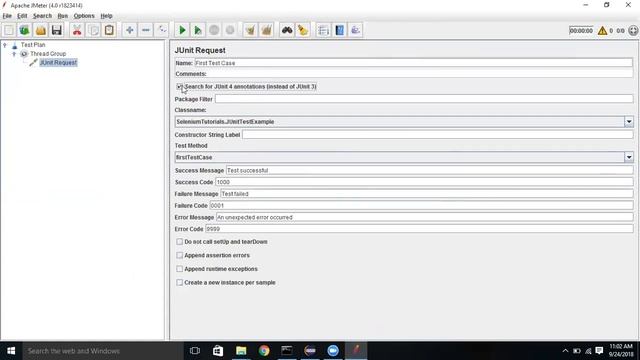Viewport: 640px width, 360px height.
Task: Select Test Plan in the tree
Action: click(33, 45)
